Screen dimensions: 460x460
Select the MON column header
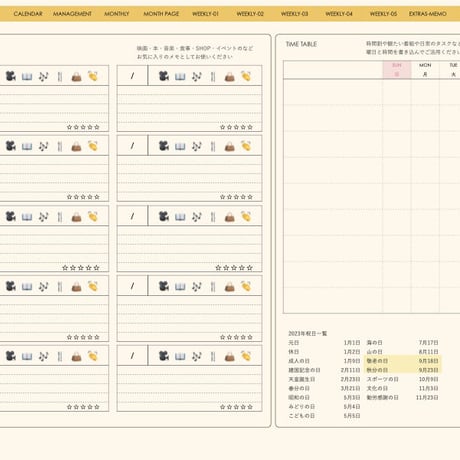click(x=425, y=69)
